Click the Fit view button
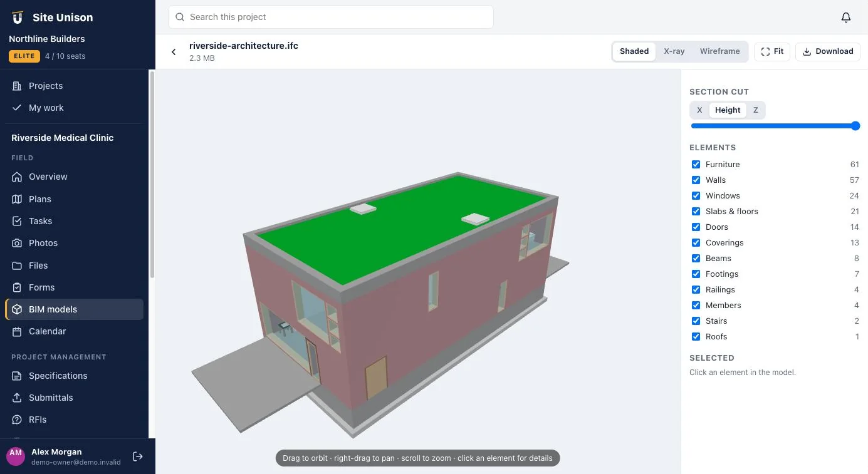This screenshot has height=474, width=868. [x=772, y=51]
